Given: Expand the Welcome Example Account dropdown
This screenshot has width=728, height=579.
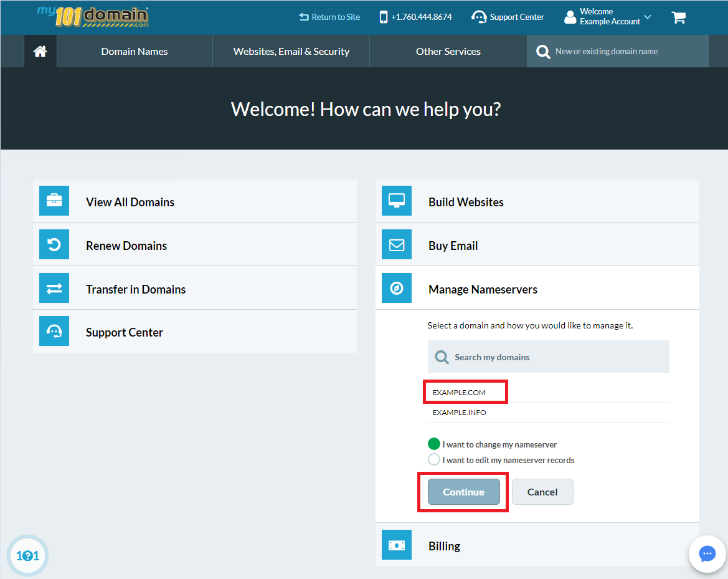Looking at the screenshot, I should pos(608,17).
